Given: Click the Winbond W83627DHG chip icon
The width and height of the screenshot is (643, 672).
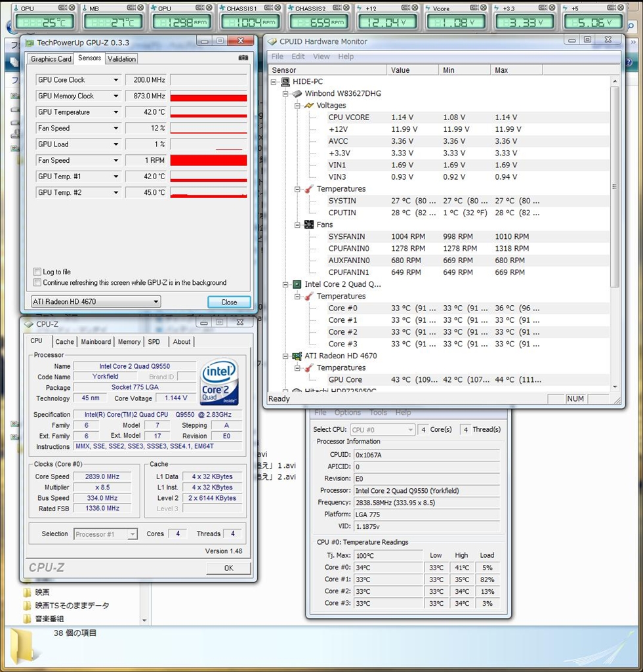Looking at the screenshot, I should (x=297, y=93).
